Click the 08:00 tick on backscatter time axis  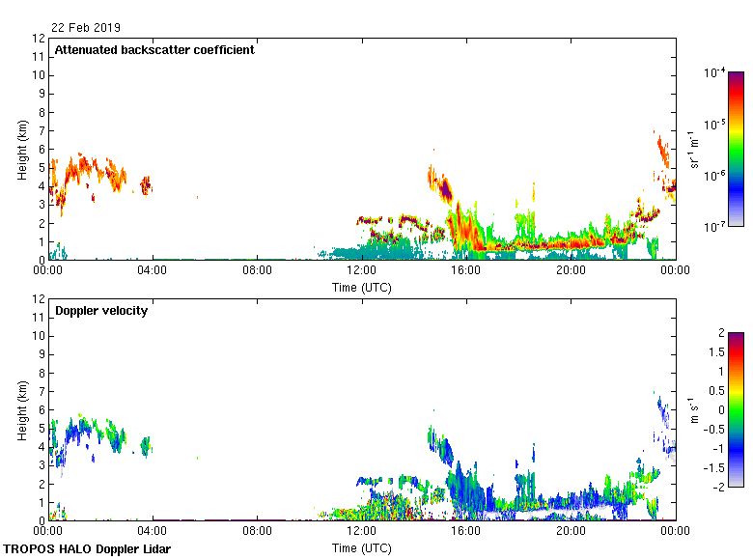pos(257,271)
